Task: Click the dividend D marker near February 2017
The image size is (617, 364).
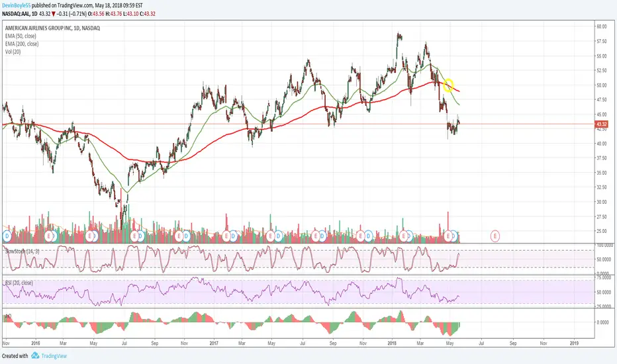Action: pyautogui.click(x=233, y=236)
